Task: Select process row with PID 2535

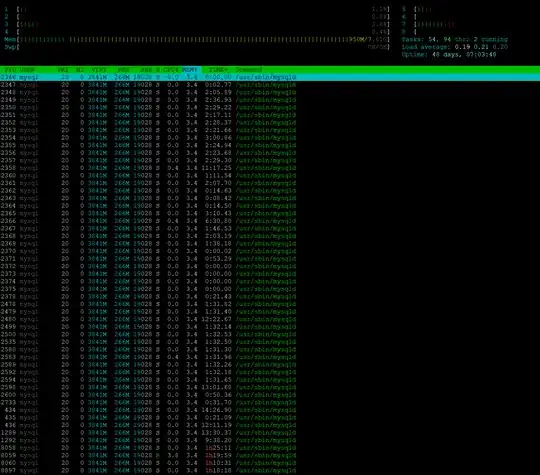Action: click(x=148, y=342)
